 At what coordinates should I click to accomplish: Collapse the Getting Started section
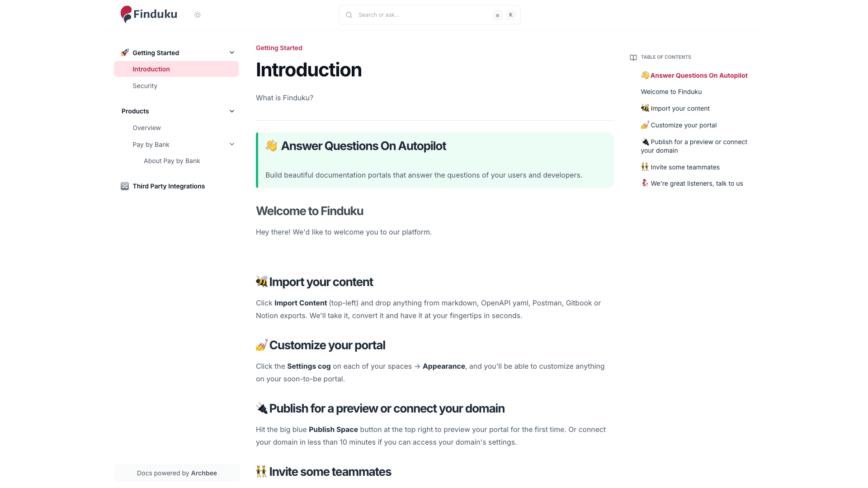pyautogui.click(x=232, y=52)
